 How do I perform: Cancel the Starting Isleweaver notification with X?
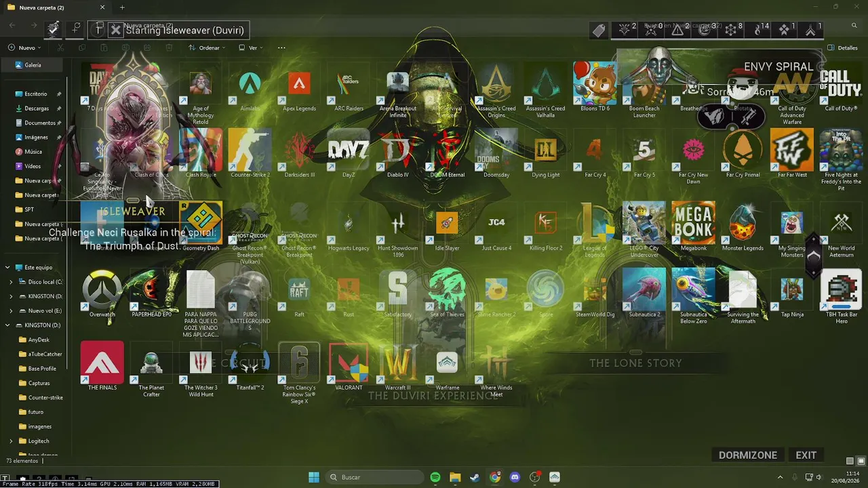tap(116, 30)
